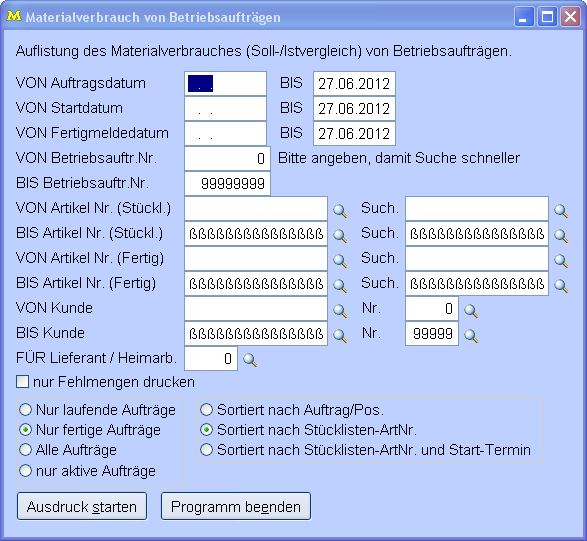Click VON Kunde name input field
587x541 pixels.
coord(256,309)
